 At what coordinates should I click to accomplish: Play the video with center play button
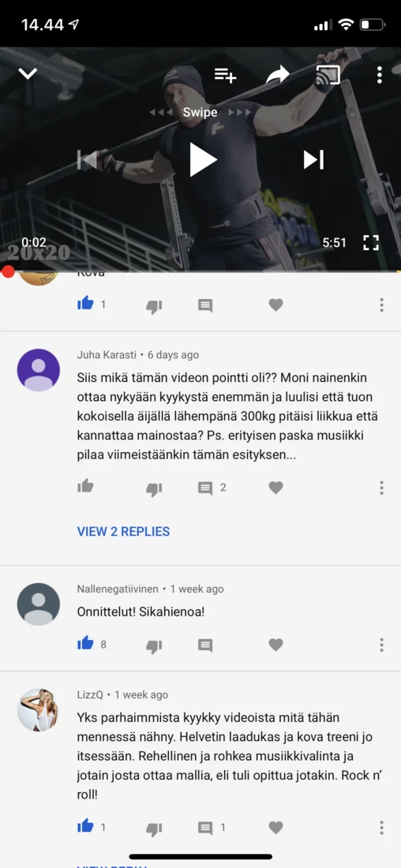(x=204, y=159)
